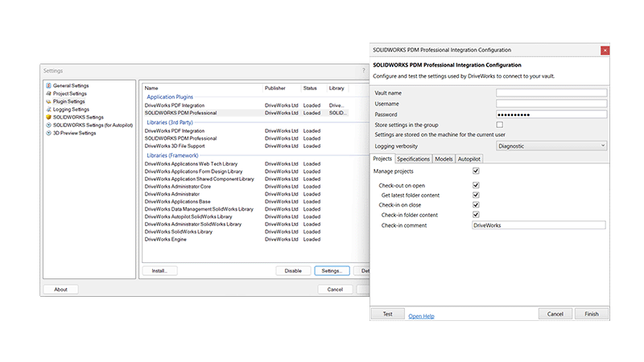Image resolution: width=644 pixels, height=362 pixels.
Task: Open the Open Help link
Action: click(421, 316)
